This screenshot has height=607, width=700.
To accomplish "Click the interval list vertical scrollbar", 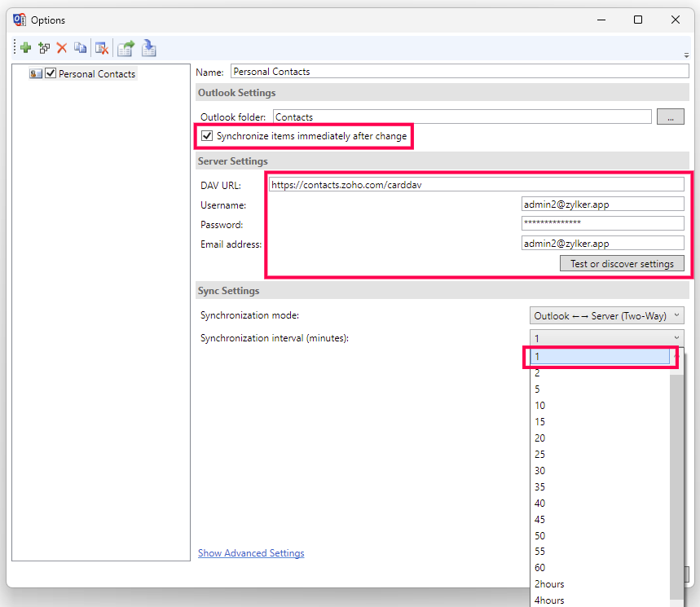I will click(x=676, y=481).
